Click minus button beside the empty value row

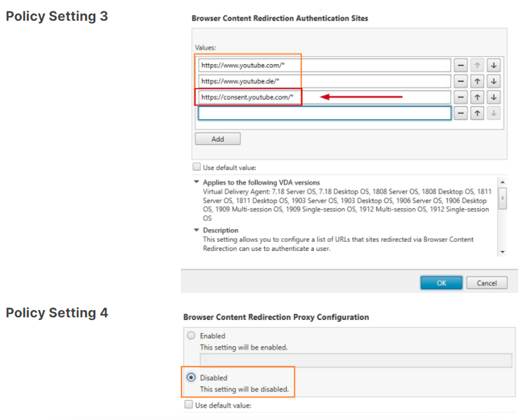(x=461, y=113)
